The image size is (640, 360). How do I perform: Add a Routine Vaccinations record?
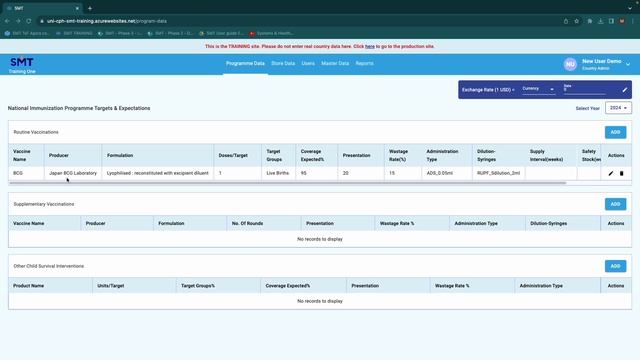pyautogui.click(x=615, y=132)
